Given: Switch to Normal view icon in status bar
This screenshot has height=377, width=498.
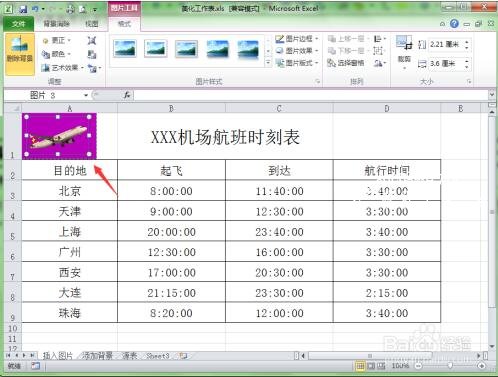Looking at the screenshot, I should click(x=360, y=366).
